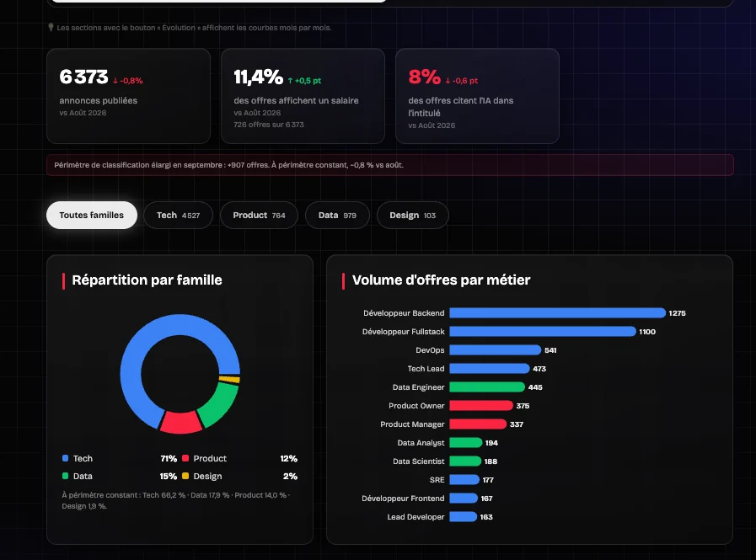Select the Data Analyst bar

(x=466, y=442)
